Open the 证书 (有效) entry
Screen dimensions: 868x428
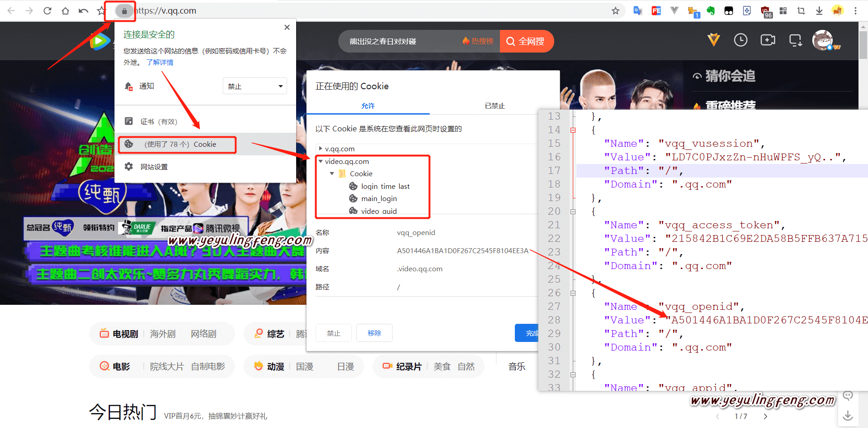click(206, 121)
